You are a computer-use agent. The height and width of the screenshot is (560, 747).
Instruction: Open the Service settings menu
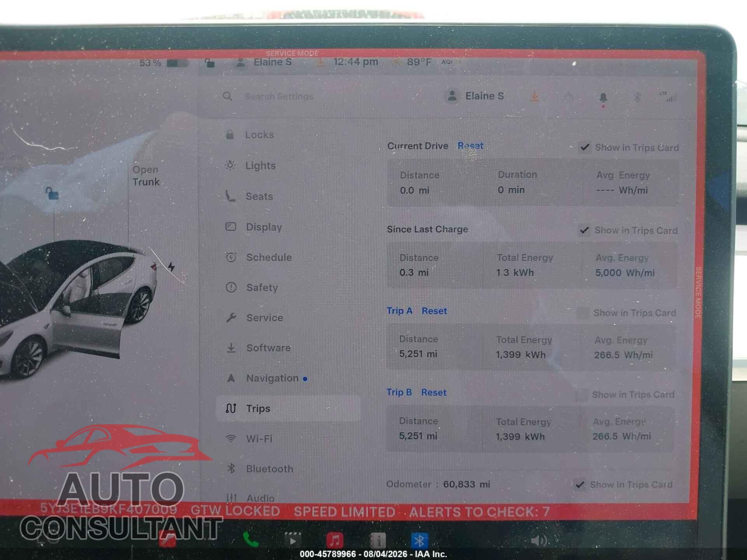(x=254, y=317)
